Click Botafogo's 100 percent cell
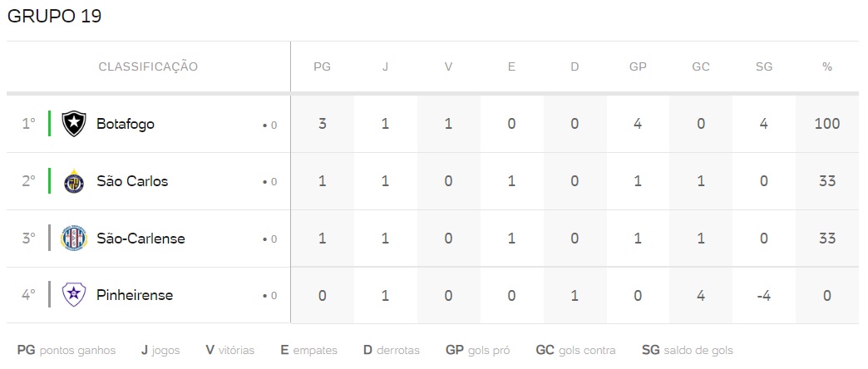 click(827, 124)
